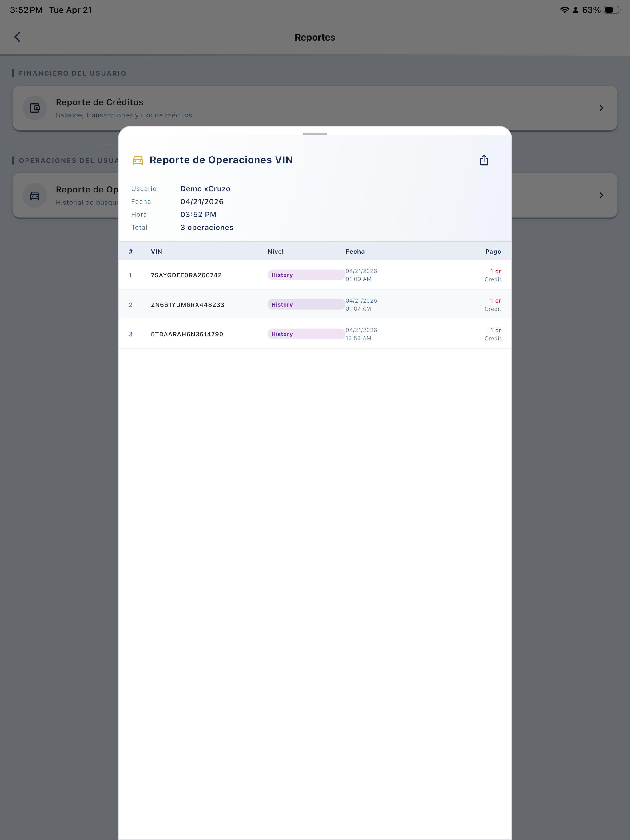This screenshot has height=840, width=630.
Task: Tap the Usuario label in report summary
Action: pyautogui.click(x=144, y=189)
